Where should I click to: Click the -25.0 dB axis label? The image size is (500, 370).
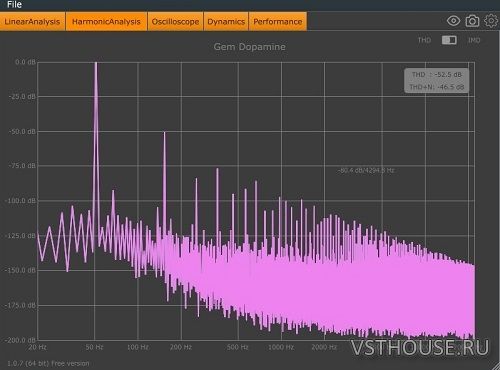(x=22, y=97)
